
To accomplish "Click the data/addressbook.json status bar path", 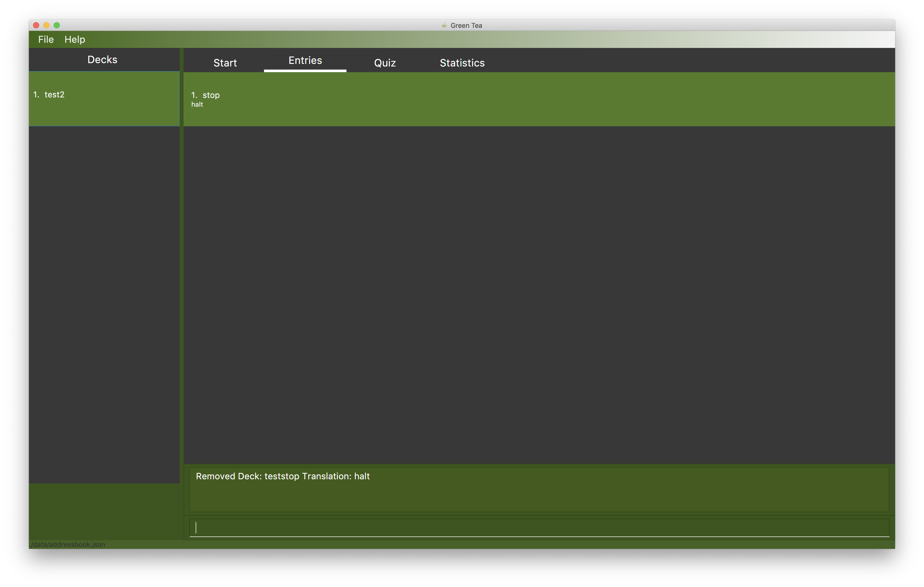I will tap(68, 544).
